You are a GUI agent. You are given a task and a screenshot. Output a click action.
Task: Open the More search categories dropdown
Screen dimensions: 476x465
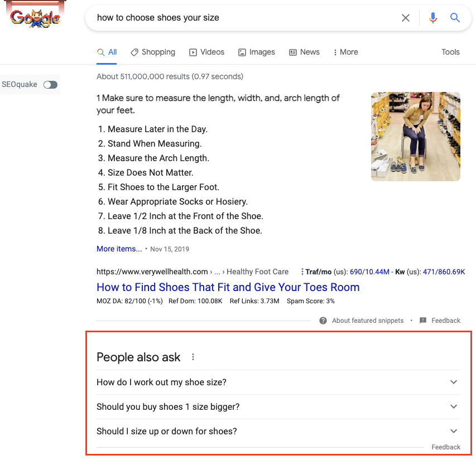[x=346, y=52]
